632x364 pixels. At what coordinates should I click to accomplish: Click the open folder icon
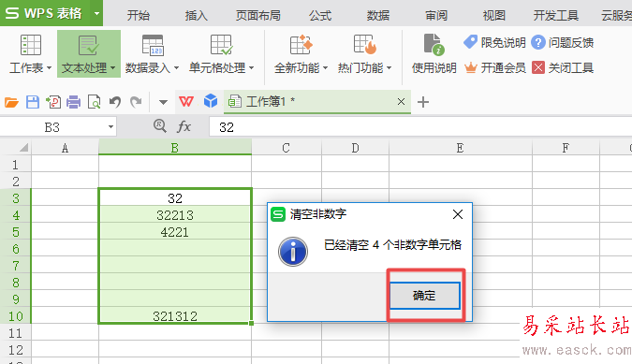11,102
